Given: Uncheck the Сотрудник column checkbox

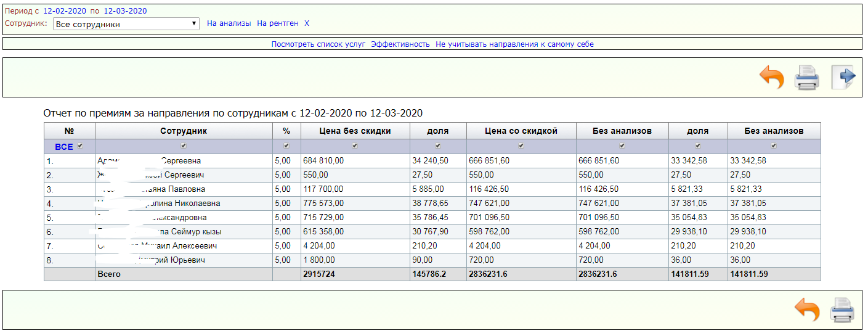Looking at the screenshot, I should pos(184,146).
